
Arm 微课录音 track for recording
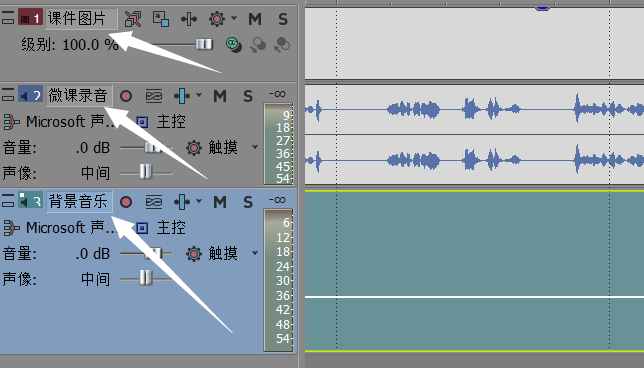point(126,96)
